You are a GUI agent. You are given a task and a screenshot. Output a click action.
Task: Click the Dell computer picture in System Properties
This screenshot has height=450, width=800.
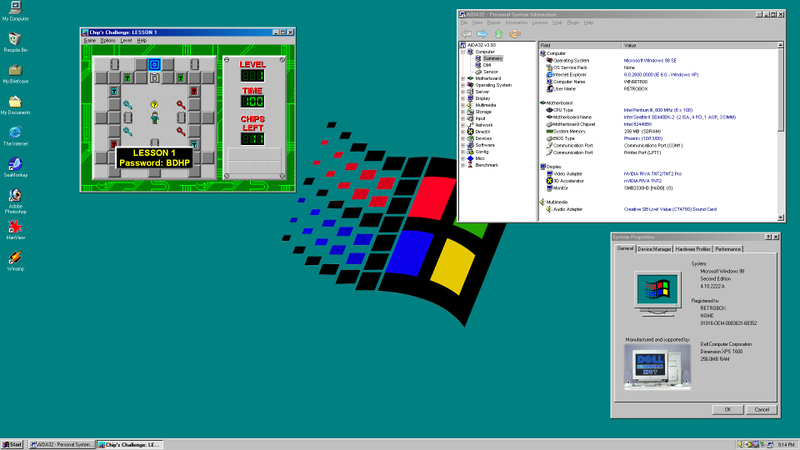click(657, 367)
